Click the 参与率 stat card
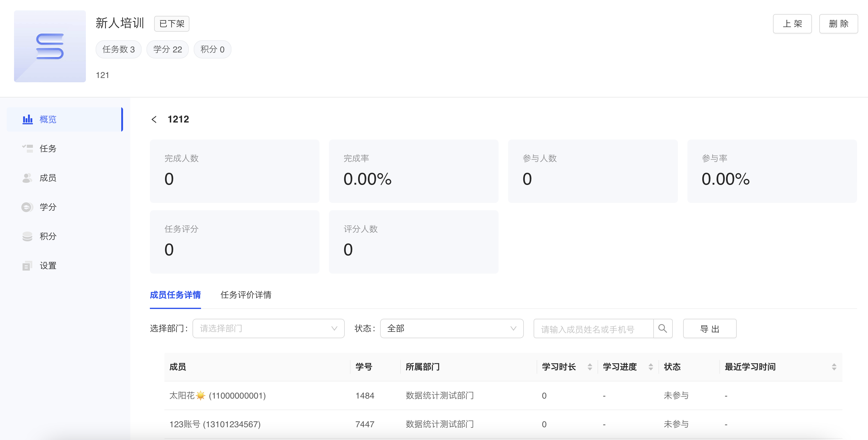Image resolution: width=868 pixels, height=440 pixels. (772, 171)
